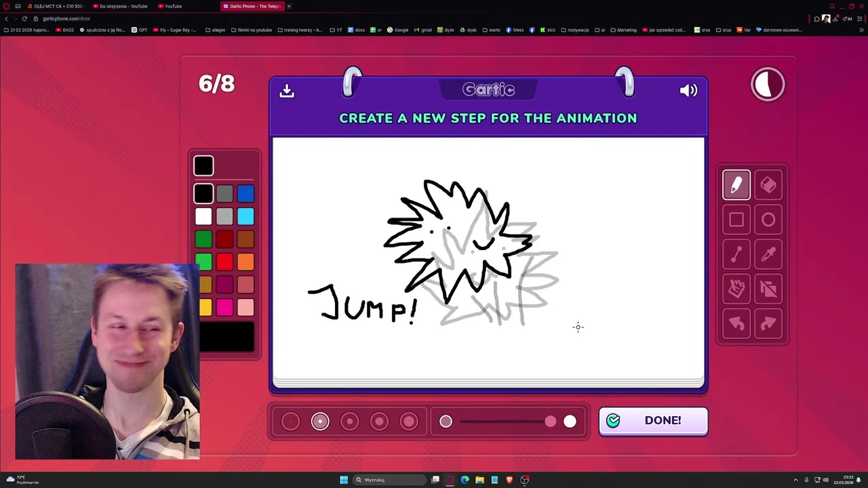Screen dimensions: 868x488
Task: Mute sound with the speaker icon
Action: [688, 90]
